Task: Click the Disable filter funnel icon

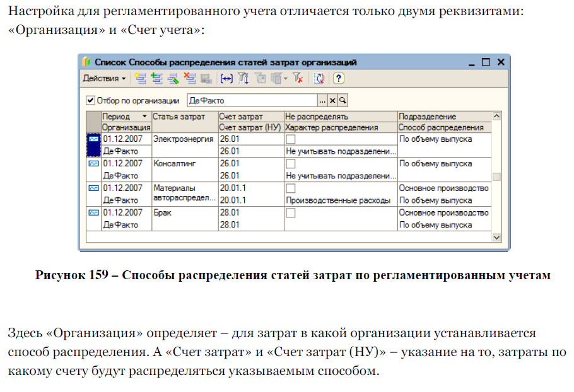Action: point(298,78)
